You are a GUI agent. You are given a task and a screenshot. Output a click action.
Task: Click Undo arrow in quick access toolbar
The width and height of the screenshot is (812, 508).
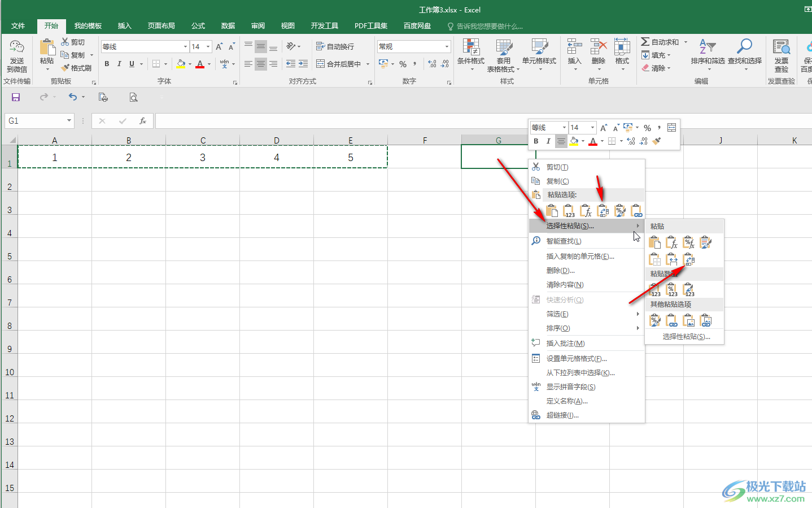[72, 97]
